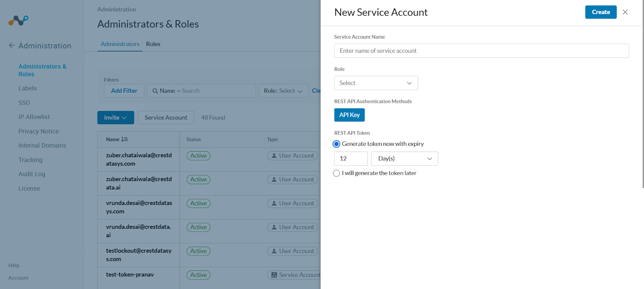Image resolution: width=644 pixels, height=289 pixels.
Task: Open the Account link
Action: tap(19, 278)
